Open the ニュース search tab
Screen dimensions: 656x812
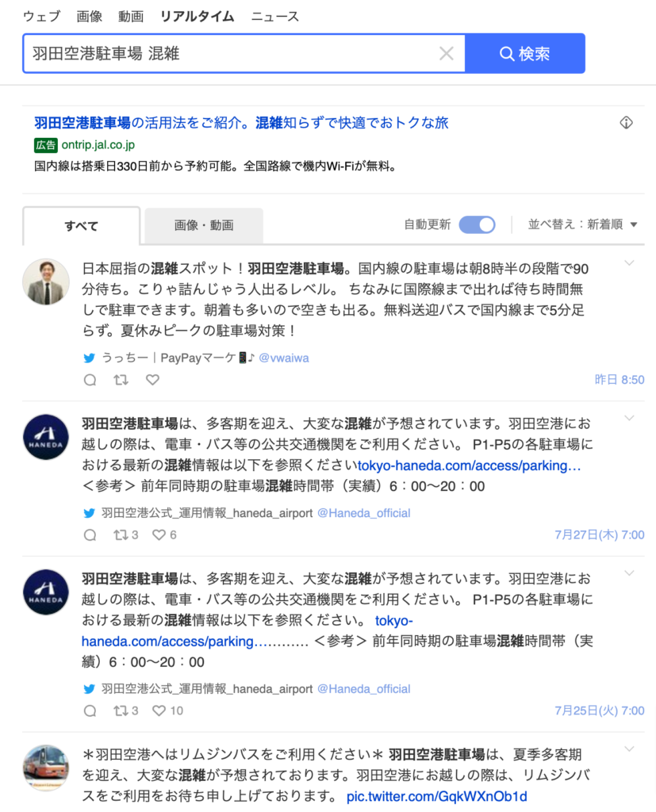click(x=275, y=17)
